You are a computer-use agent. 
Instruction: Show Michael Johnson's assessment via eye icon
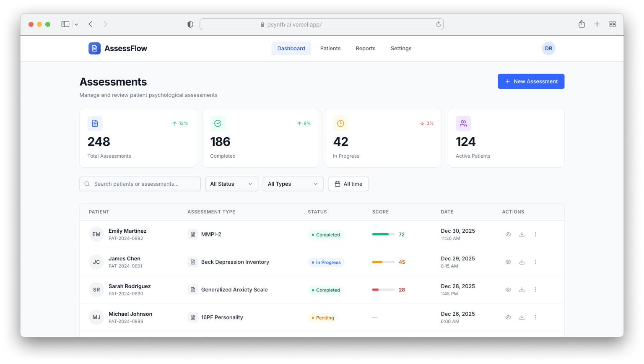(508, 317)
